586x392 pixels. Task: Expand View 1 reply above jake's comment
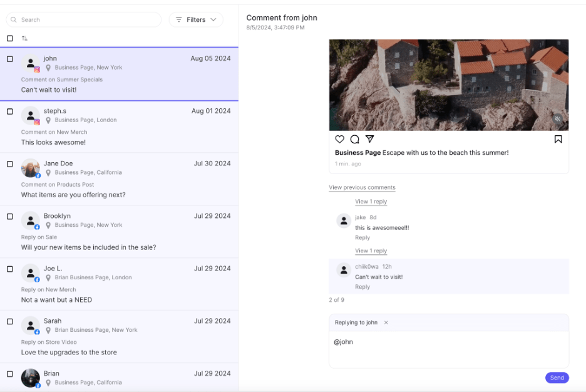(x=371, y=202)
